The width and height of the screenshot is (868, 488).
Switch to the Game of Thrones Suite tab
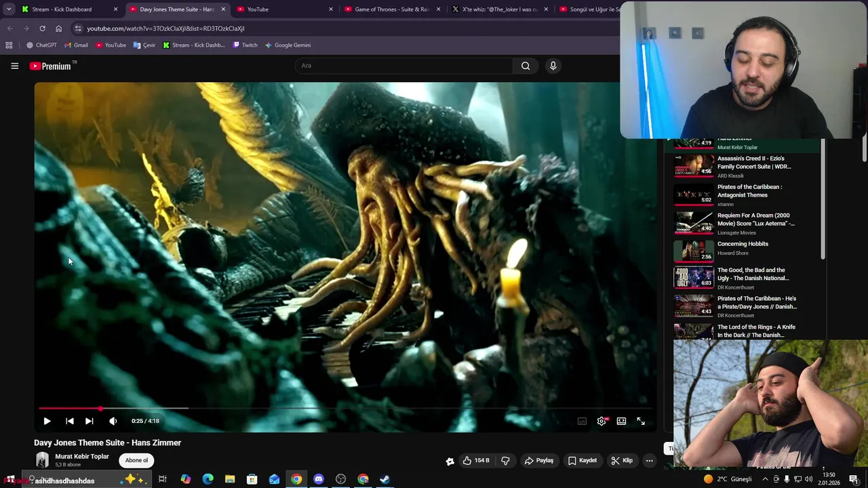(392, 9)
